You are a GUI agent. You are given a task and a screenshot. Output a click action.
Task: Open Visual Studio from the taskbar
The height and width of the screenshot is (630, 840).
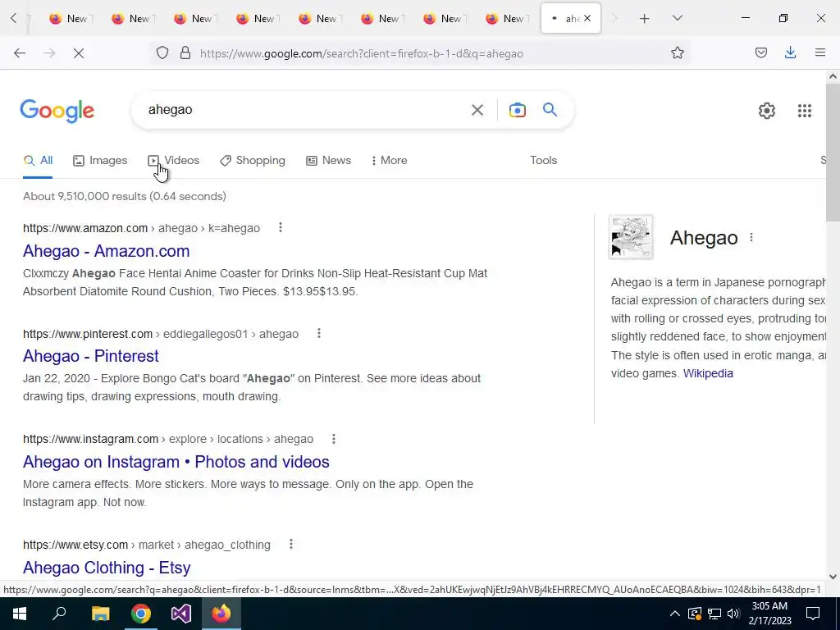tap(181, 614)
